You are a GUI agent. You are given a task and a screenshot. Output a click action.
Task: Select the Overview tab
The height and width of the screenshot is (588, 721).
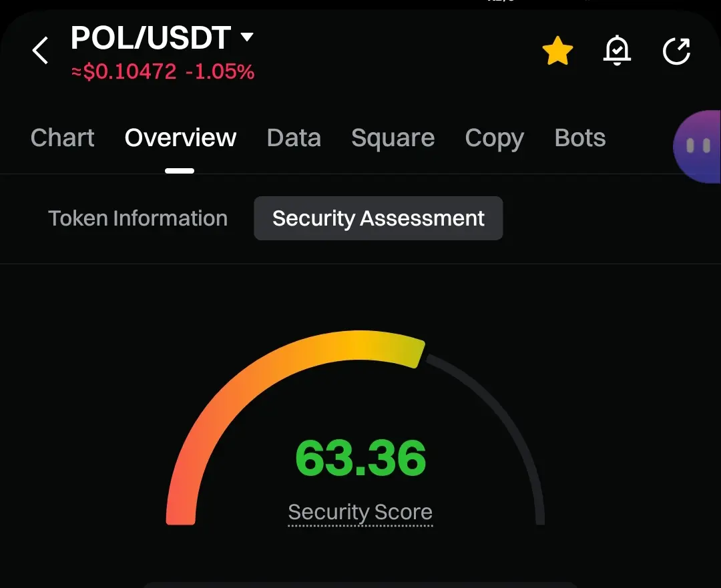tap(180, 137)
